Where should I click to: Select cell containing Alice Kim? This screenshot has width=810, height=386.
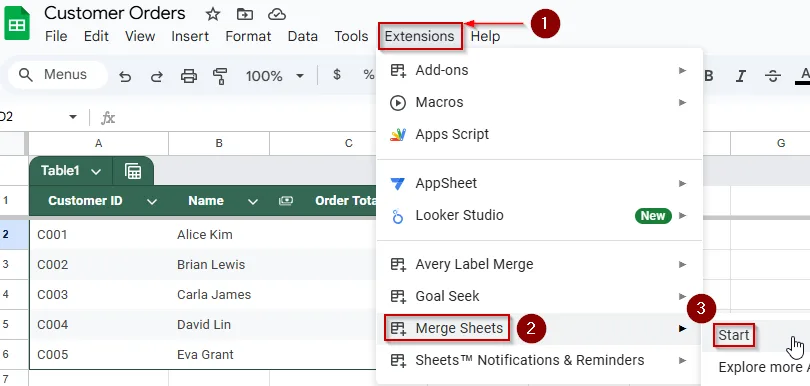219,235
